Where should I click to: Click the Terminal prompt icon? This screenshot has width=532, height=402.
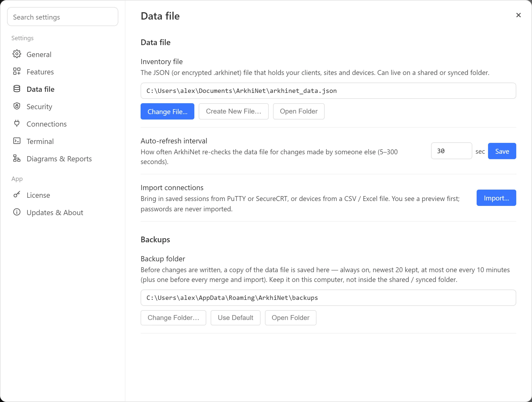tap(17, 141)
